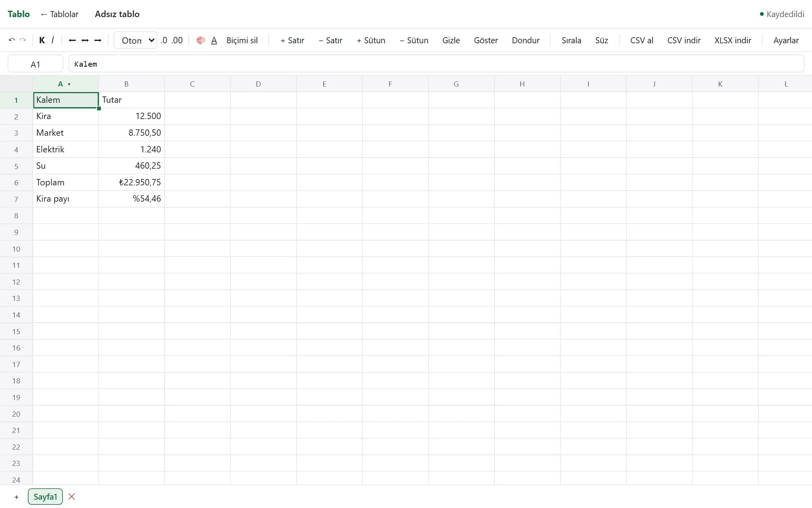Screen dimensions: 812x508
Task: Clear formatting with Biçimi sil
Action: (242, 40)
